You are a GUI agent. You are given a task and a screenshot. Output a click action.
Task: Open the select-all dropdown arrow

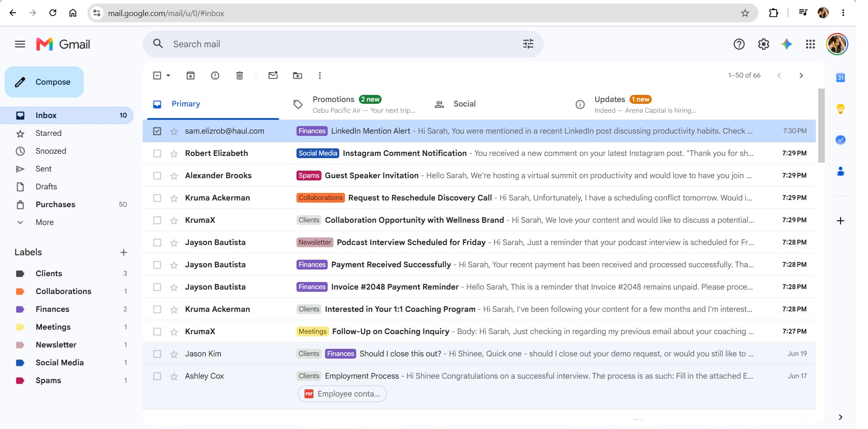tap(168, 76)
